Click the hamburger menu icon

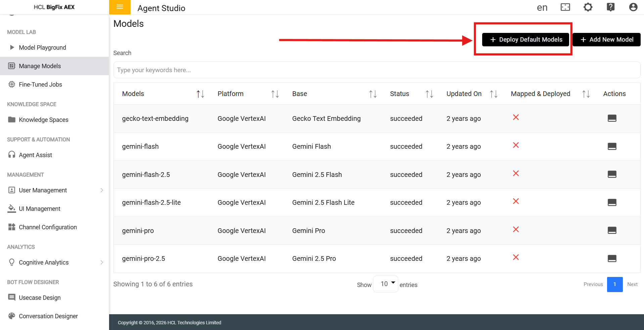120,7
